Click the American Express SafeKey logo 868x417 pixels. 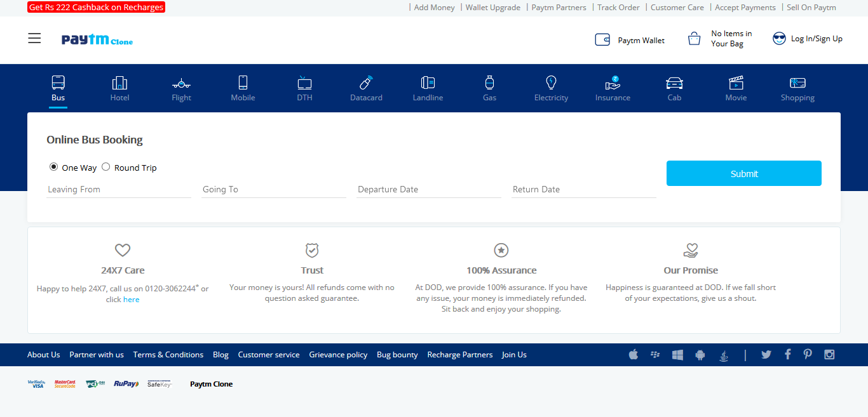[159, 384]
